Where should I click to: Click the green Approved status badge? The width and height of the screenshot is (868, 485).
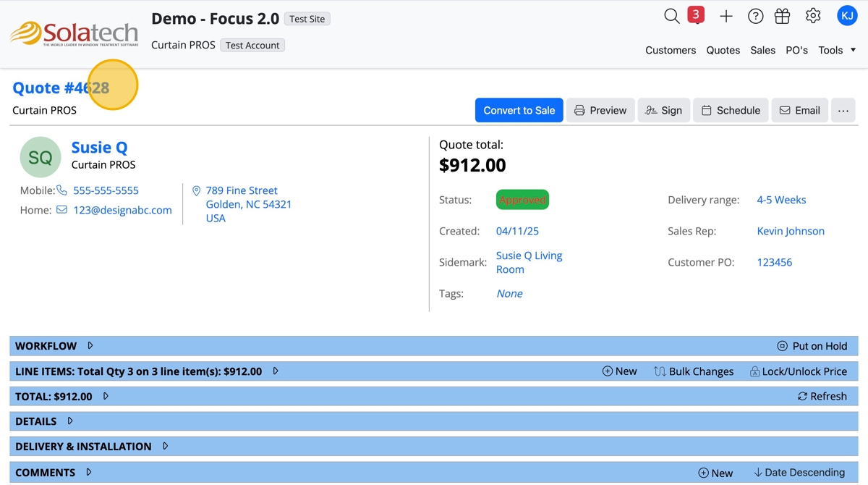(522, 200)
